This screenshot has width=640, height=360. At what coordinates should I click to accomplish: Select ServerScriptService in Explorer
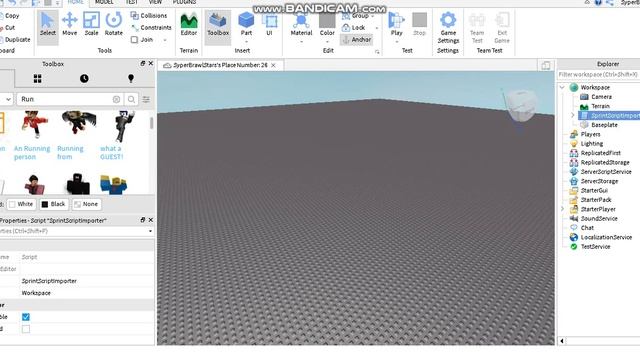coord(606,172)
